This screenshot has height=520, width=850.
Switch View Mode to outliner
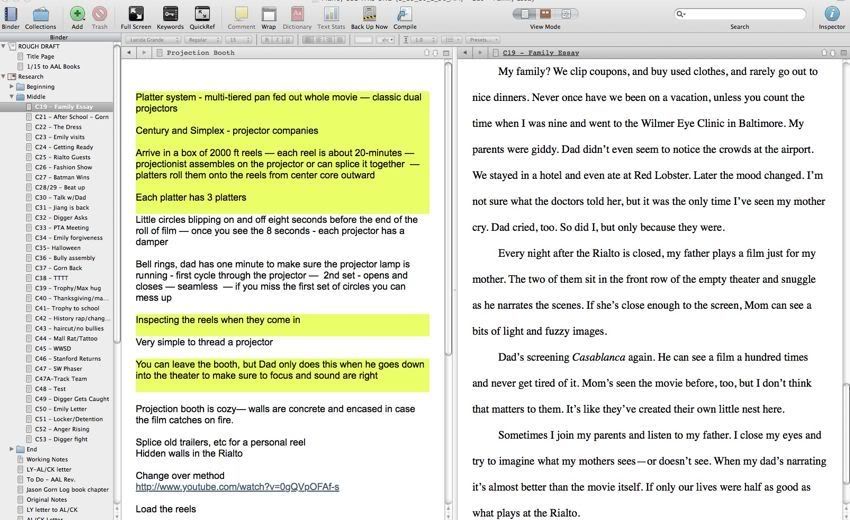566,14
